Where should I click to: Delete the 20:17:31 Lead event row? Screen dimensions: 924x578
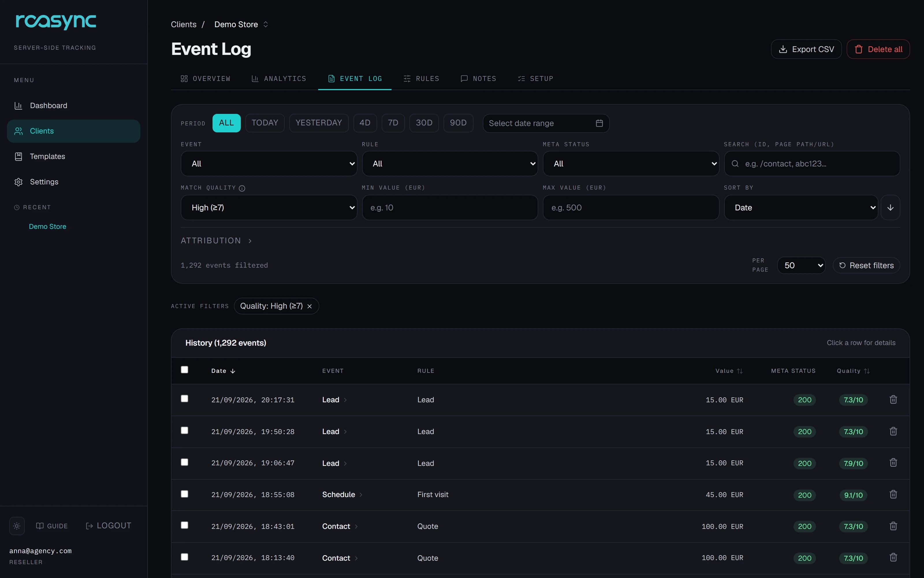pyautogui.click(x=893, y=399)
